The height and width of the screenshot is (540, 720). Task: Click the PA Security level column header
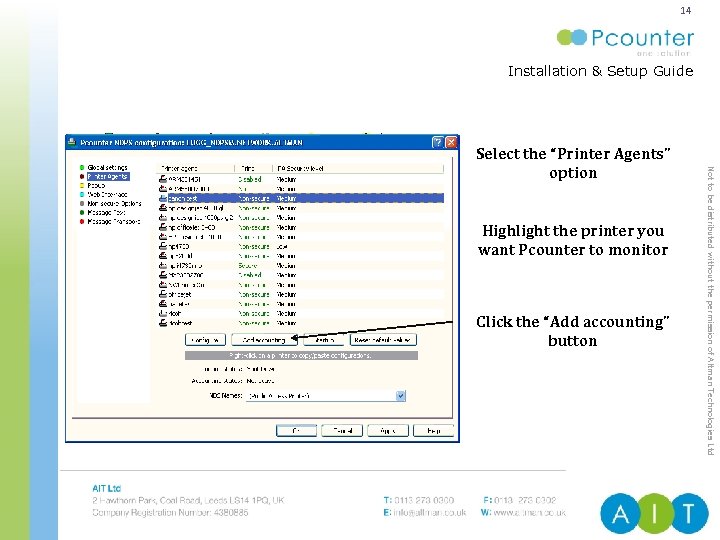(x=358, y=169)
